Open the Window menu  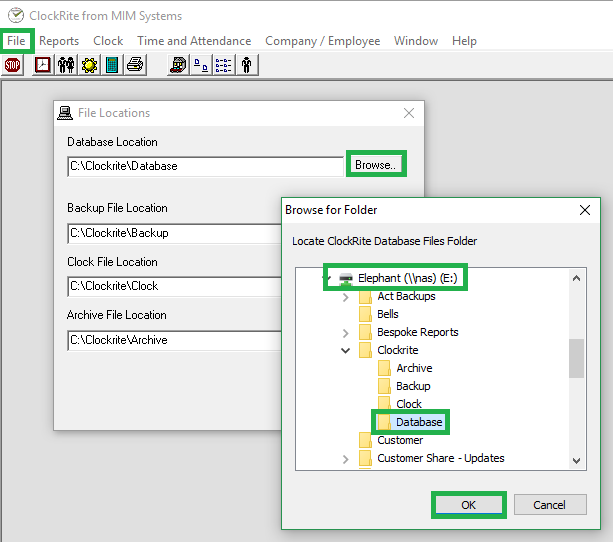(x=416, y=41)
